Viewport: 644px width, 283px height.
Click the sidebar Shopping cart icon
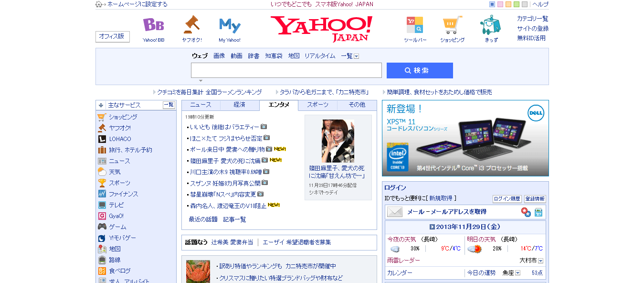click(x=102, y=117)
